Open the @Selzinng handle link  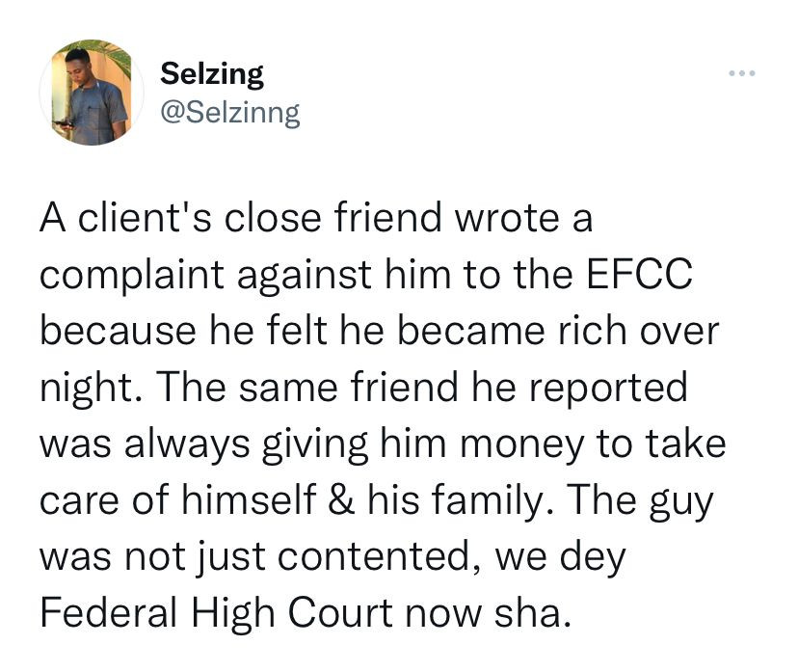tap(230, 113)
